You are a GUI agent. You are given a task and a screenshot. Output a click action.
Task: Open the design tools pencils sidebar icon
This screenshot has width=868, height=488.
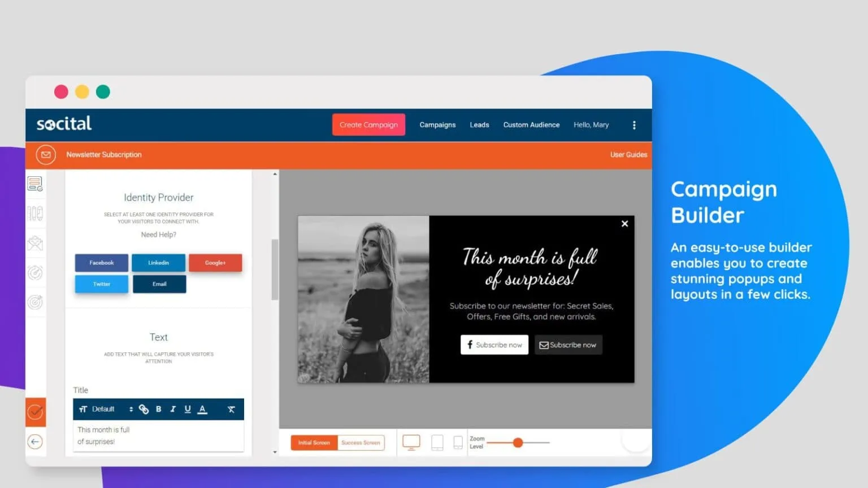[35, 213]
